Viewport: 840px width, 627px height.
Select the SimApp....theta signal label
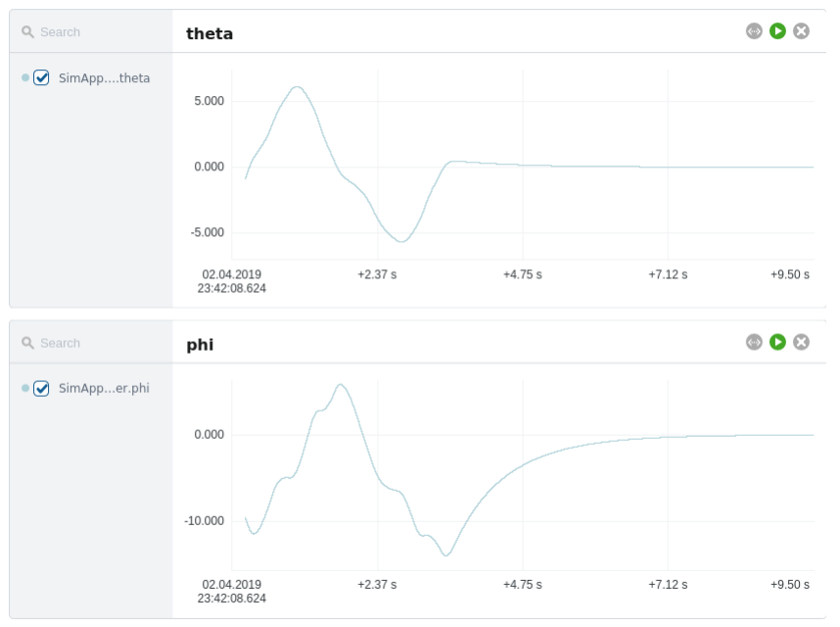pos(104,77)
